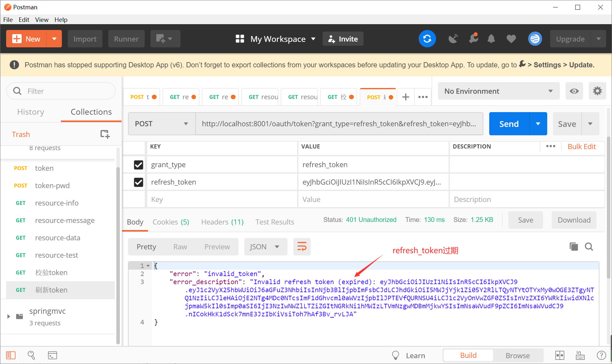612x364 pixels.
Task: Collapse the JSON root at line 1
Action: (x=148, y=266)
